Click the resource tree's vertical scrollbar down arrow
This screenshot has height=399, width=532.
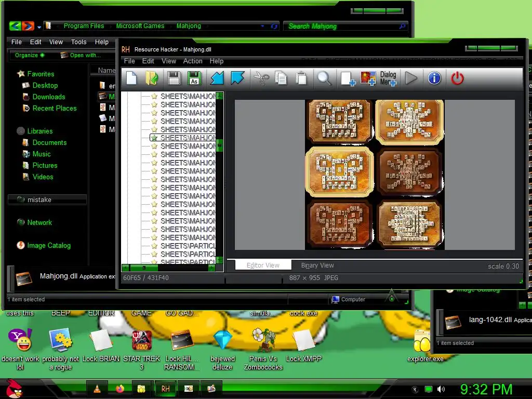coord(220,260)
